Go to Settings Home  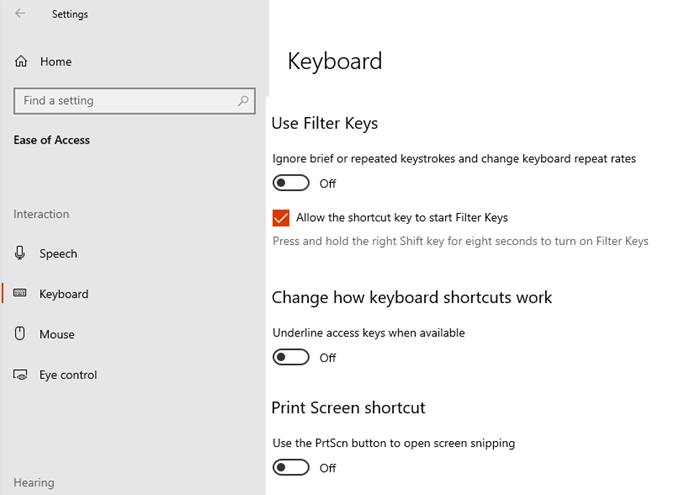(x=56, y=62)
